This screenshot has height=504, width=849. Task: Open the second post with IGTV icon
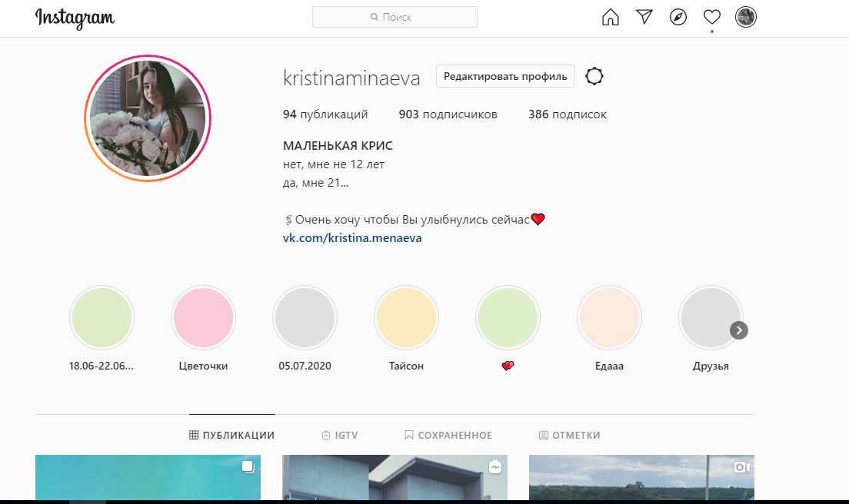[395, 478]
